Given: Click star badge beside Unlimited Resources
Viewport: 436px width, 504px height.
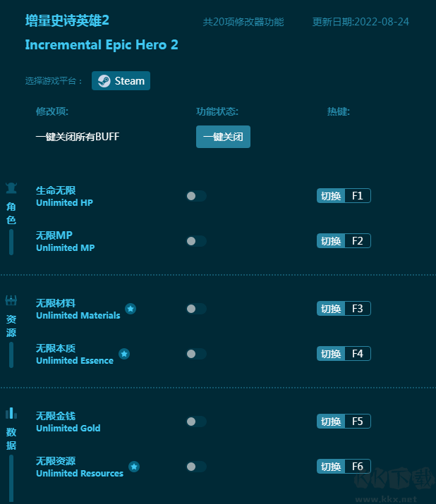Looking at the screenshot, I should click(134, 467).
